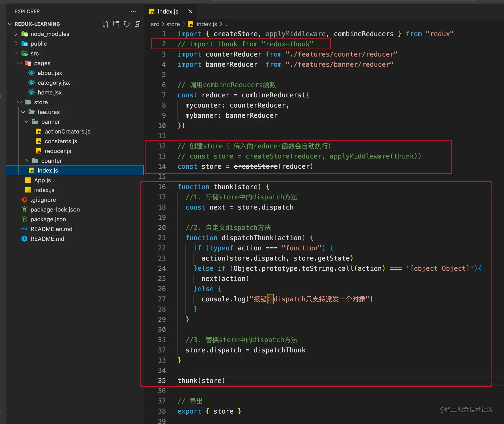Open category.jsx in the file tree

(x=54, y=83)
